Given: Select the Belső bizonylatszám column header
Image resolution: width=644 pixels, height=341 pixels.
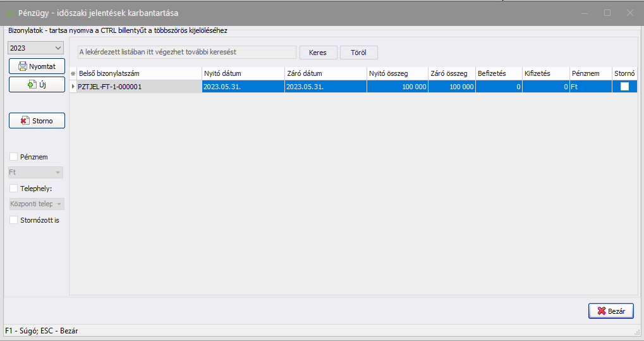Looking at the screenshot, I should [x=138, y=73].
